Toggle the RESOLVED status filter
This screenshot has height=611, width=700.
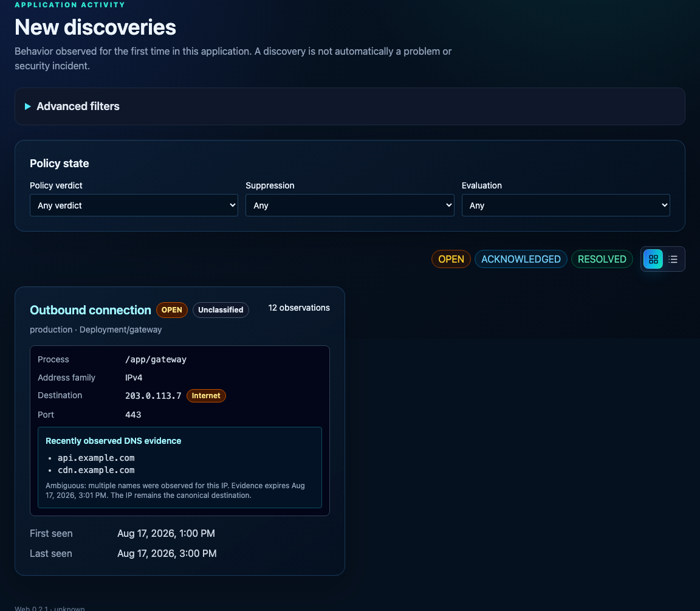(602, 259)
